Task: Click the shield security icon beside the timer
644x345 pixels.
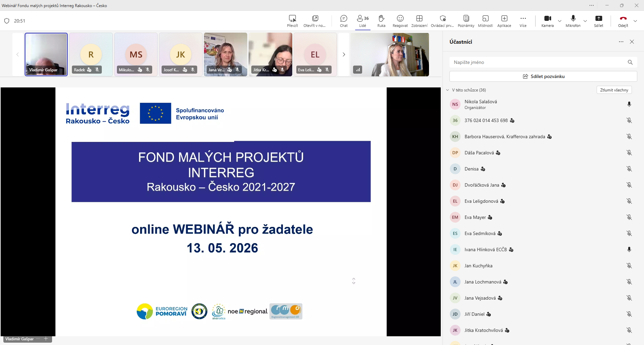Action: (x=7, y=21)
